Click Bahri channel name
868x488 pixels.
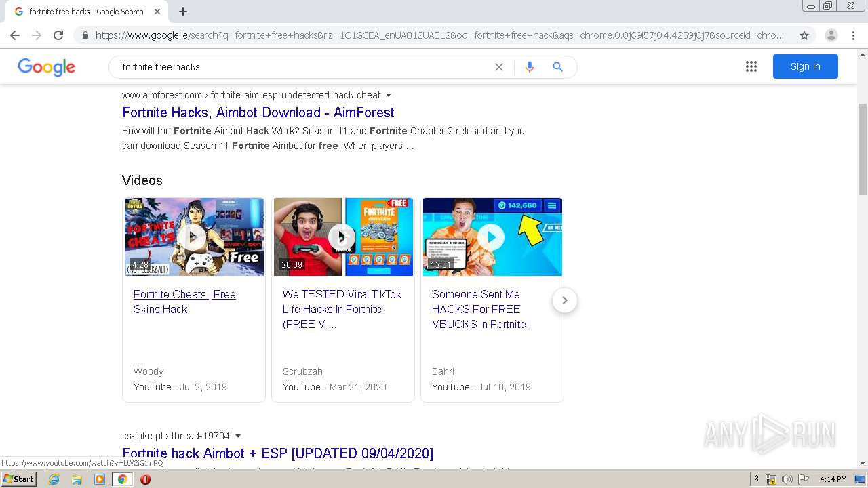pyautogui.click(x=443, y=371)
